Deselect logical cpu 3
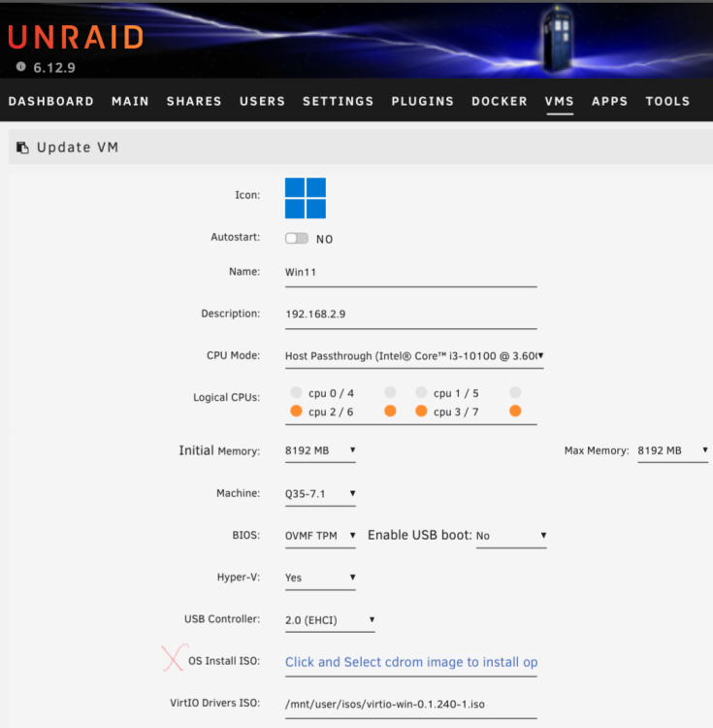713x728 pixels. click(421, 411)
